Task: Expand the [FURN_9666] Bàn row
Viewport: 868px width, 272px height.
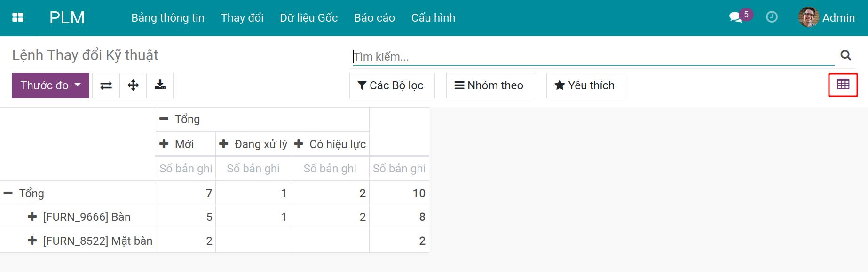Action: click(x=87, y=217)
